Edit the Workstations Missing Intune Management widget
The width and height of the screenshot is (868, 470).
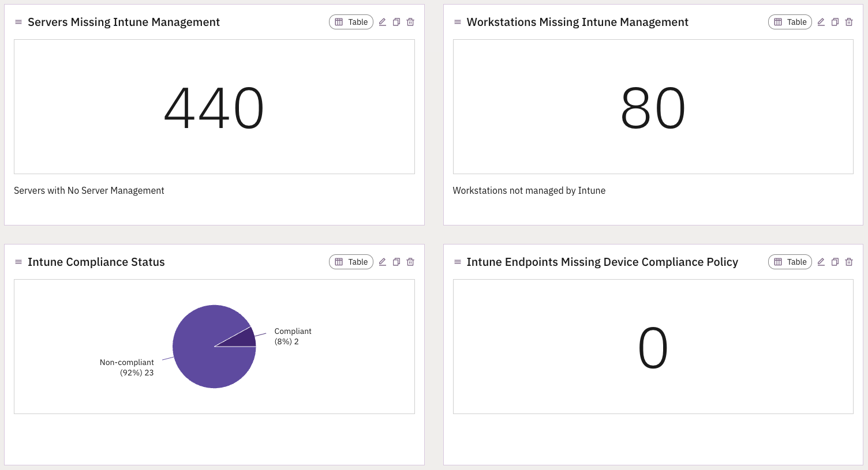(x=821, y=22)
